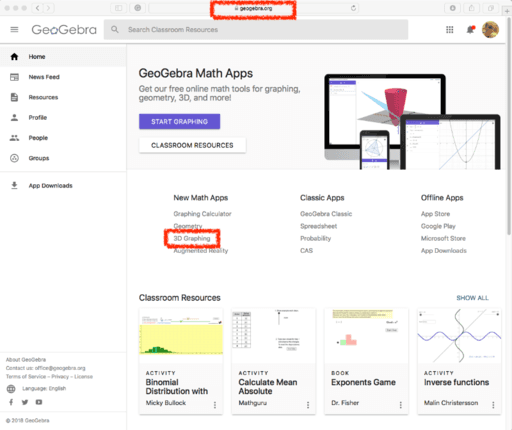Open the notifications bell
Image resolution: width=512 pixels, height=430 pixels.
tap(470, 30)
